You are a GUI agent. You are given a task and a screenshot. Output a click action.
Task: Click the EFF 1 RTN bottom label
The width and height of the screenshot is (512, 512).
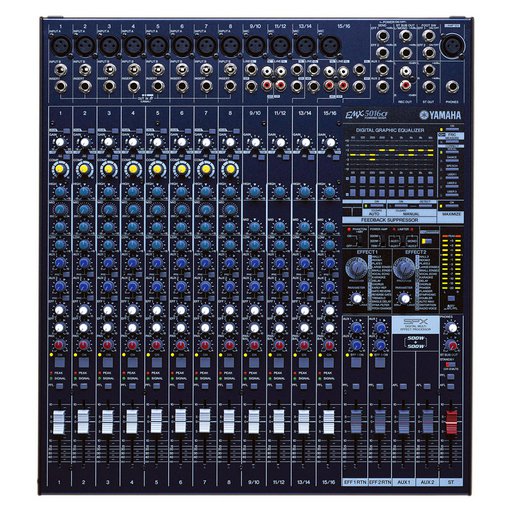click(x=355, y=482)
